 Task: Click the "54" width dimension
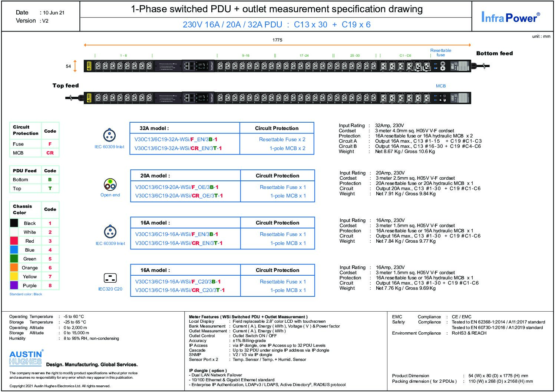click(x=68, y=66)
